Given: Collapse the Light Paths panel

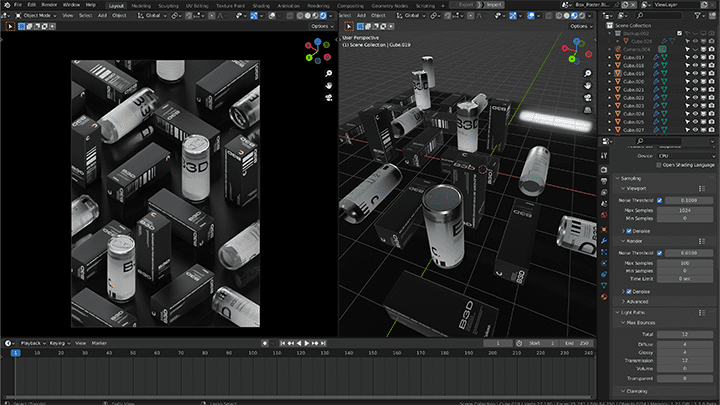Looking at the screenshot, I should [617, 312].
